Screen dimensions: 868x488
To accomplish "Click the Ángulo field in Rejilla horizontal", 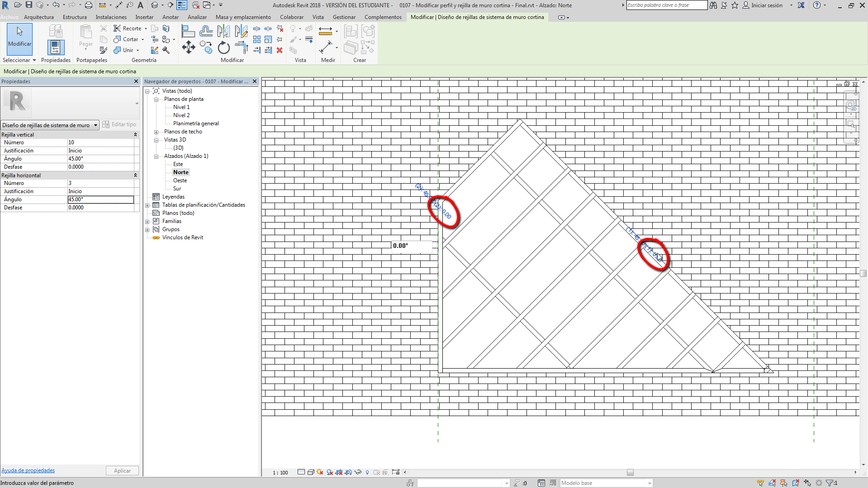I will [100, 199].
